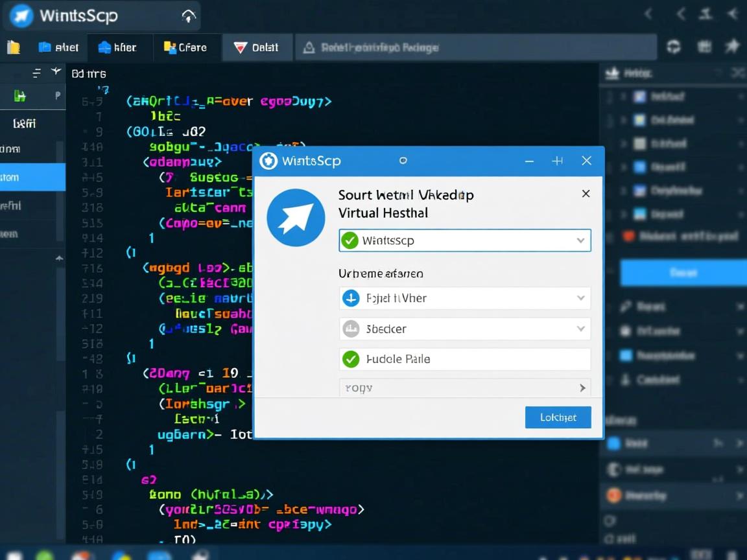747x560 pixels.
Task: Click the blue Lokhjet button
Action: (558, 417)
